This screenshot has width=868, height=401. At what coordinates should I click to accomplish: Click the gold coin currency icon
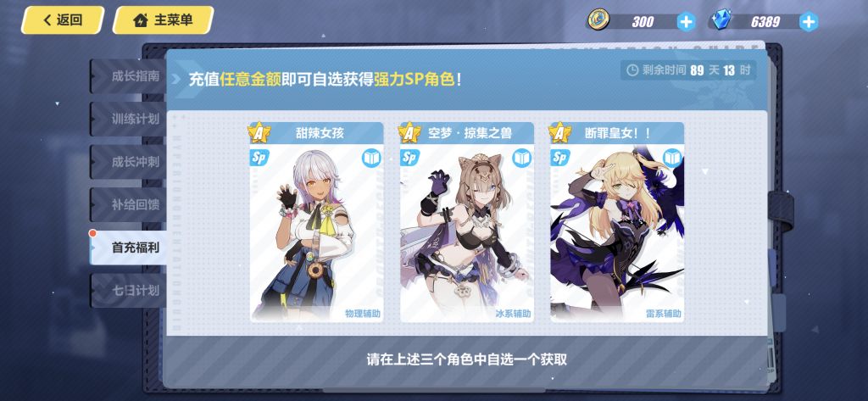pyautogui.click(x=599, y=20)
